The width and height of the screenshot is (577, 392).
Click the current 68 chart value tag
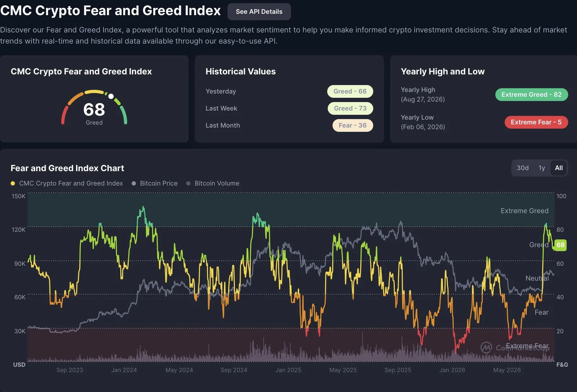coord(560,245)
